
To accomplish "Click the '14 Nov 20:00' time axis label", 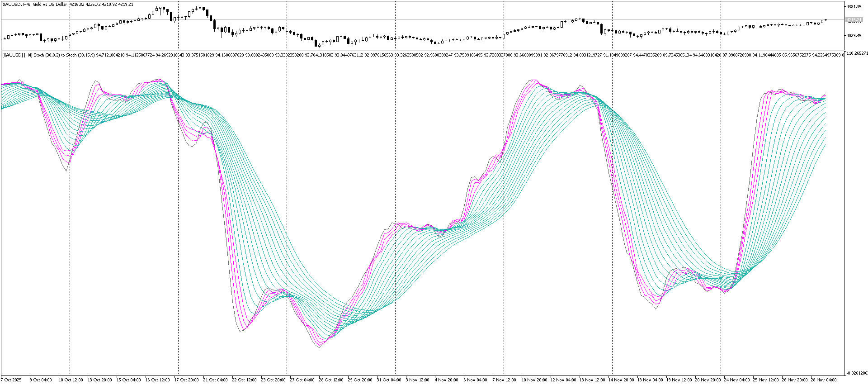I will click(x=621, y=380).
